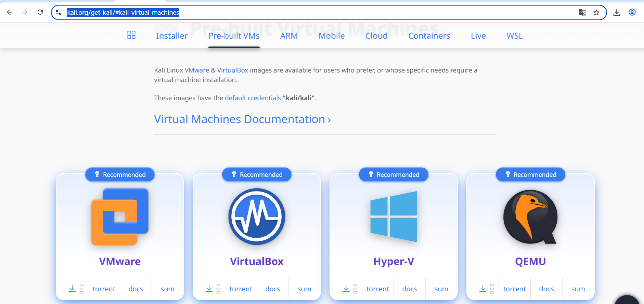Follow the VMware link in description
This screenshot has width=644, height=304.
pyautogui.click(x=197, y=70)
